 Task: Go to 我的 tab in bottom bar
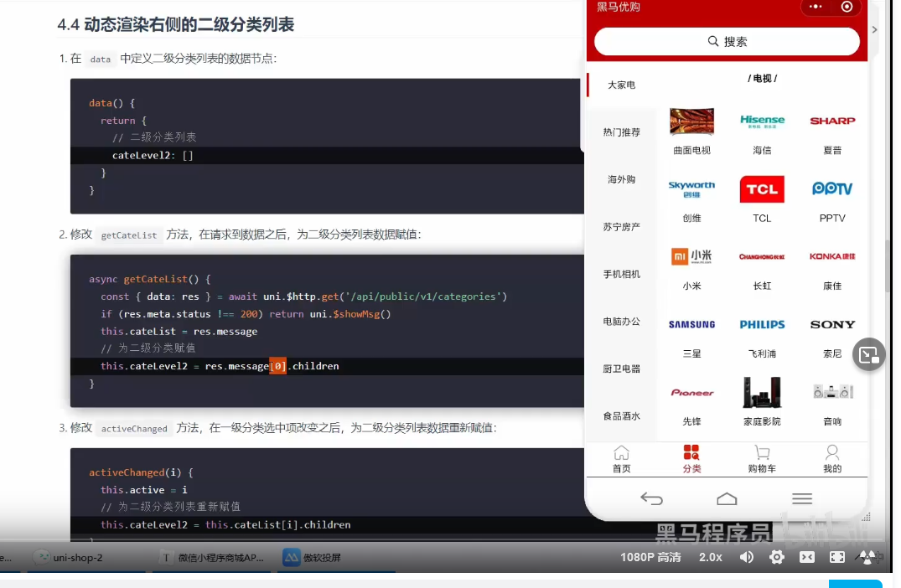pyautogui.click(x=832, y=459)
